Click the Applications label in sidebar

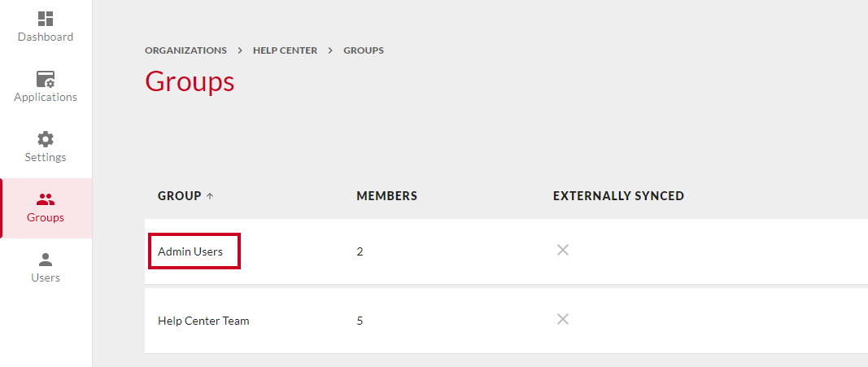46,98
